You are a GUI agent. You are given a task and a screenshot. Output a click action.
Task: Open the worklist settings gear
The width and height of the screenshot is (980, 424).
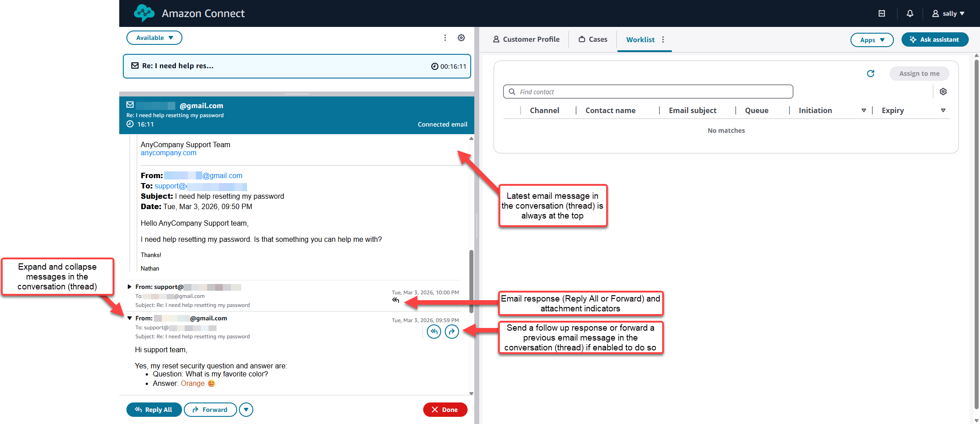[943, 91]
